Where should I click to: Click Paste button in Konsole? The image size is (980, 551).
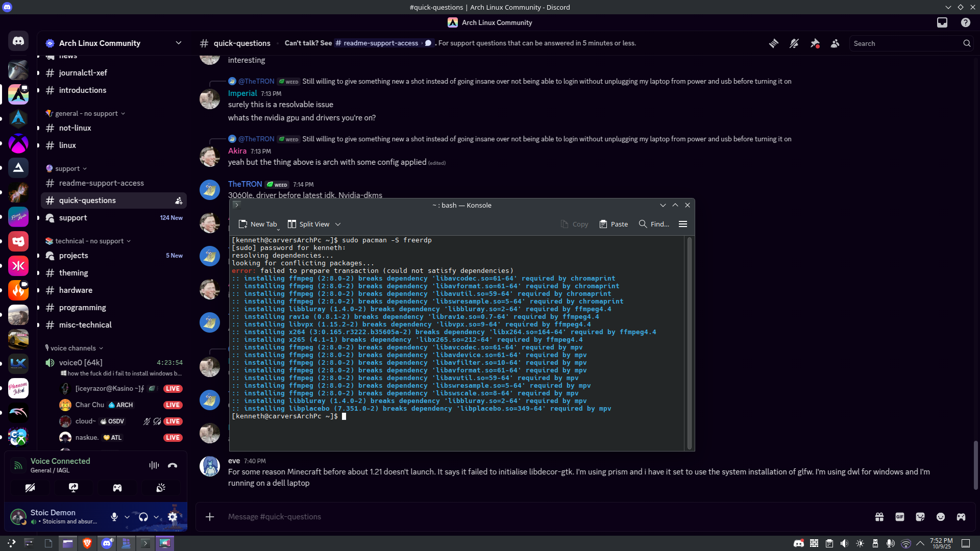point(614,224)
